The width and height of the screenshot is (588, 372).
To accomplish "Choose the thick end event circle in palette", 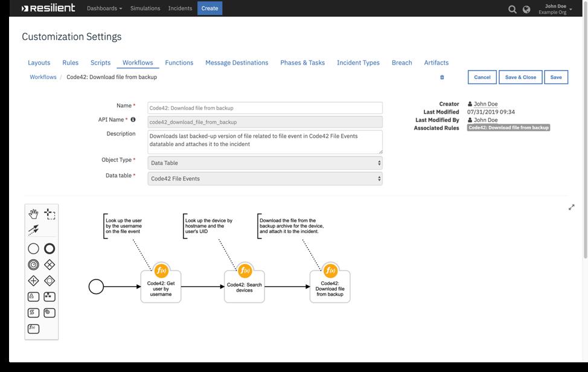I will (x=50, y=249).
